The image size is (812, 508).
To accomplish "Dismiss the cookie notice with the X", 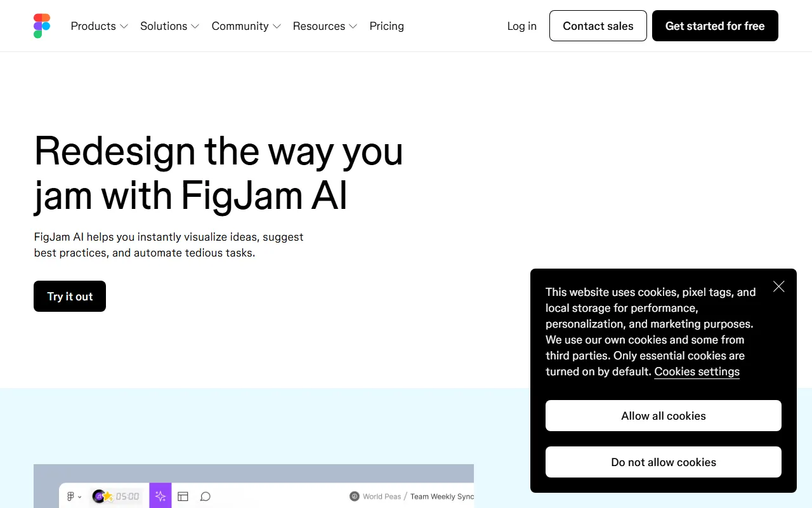I will tap(778, 286).
